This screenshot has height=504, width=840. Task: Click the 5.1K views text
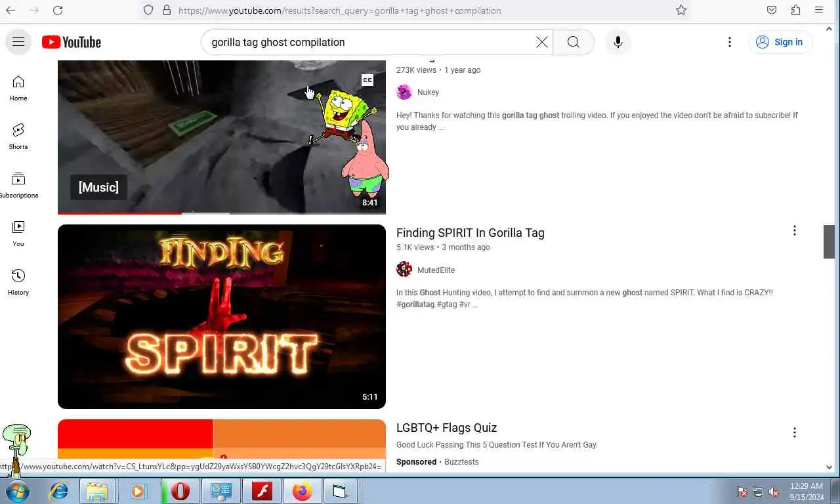[x=415, y=247]
